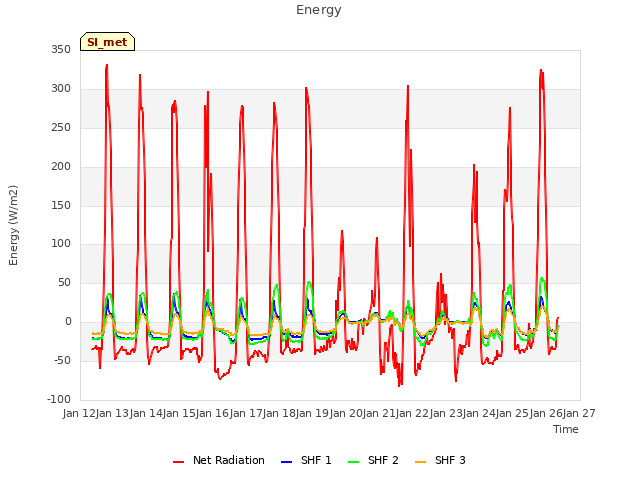This screenshot has width=640, height=480.
Task: Click the Jan 20 x-axis tick label
Action: point(346,413)
